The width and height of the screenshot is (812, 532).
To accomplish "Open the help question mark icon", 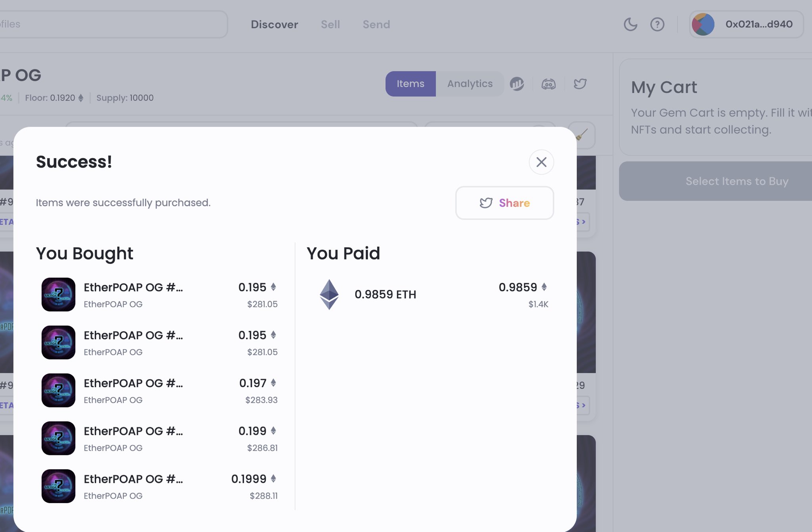I will pyautogui.click(x=657, y=25).
